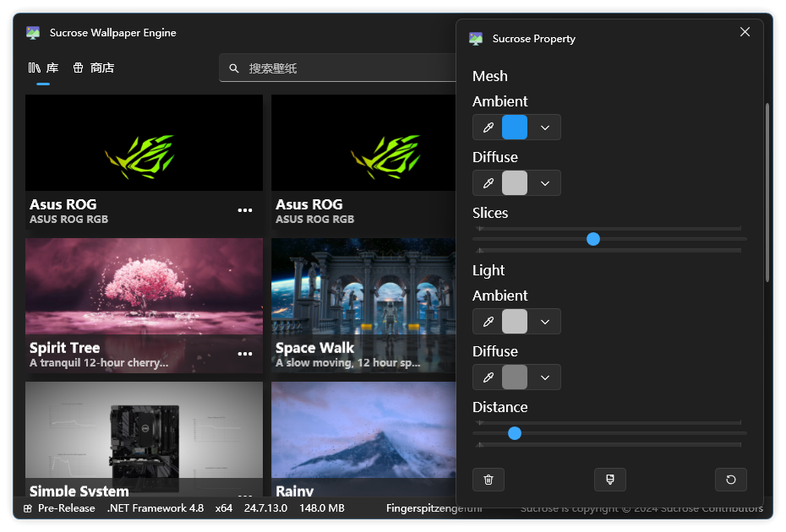The width and height of the screenshot is (786, 532).
Task: Click the paint brush icon in the property panel
Action: click(609, 480)
